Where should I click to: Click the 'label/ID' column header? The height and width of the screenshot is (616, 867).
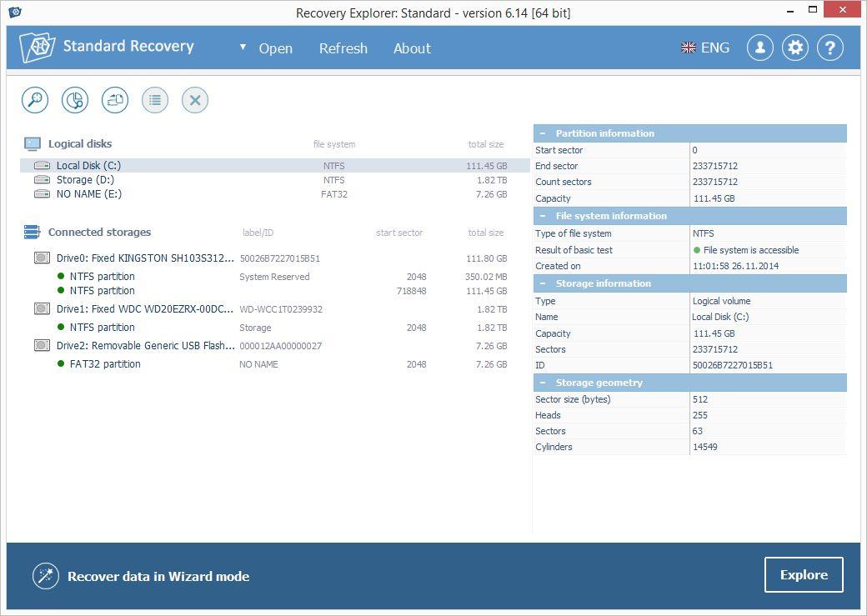pyautogui.click(x=258, y=233)
